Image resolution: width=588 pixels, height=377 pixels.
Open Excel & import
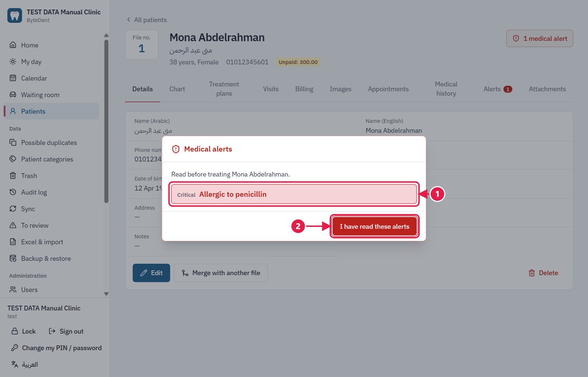point(51,242)
